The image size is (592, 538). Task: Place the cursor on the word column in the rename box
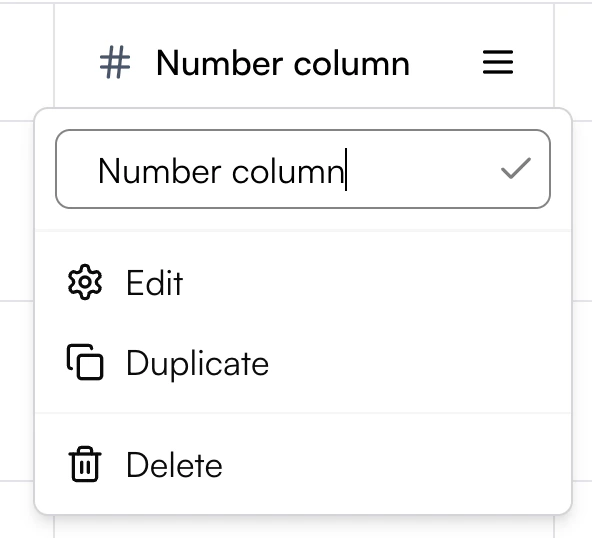tap(288, 171)
